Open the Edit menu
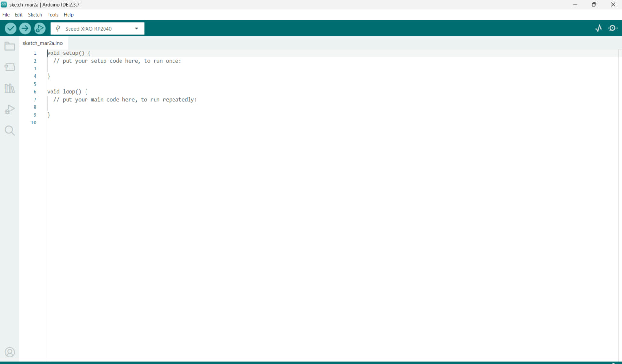622x364 pixels. [x=18, y=15]
